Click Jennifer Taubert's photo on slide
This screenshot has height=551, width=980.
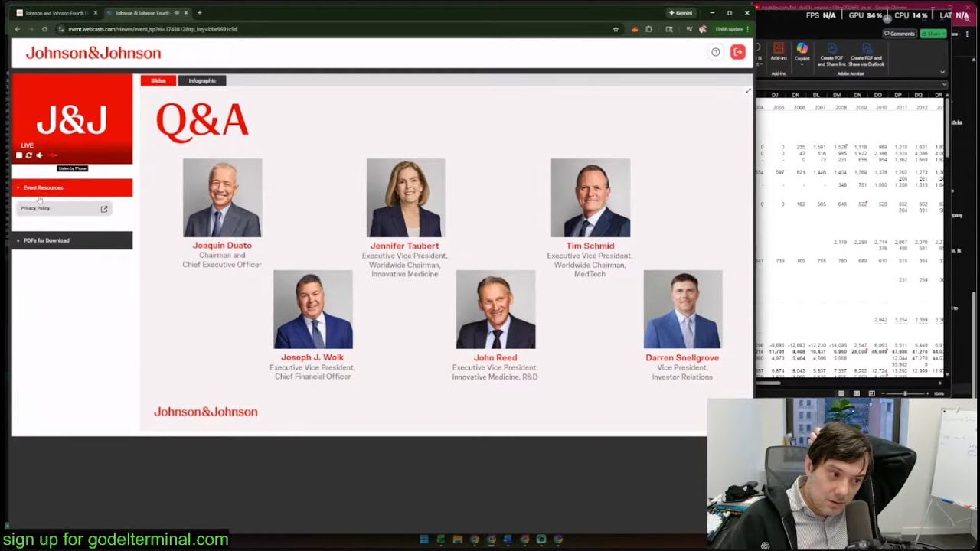pos(406,198)
